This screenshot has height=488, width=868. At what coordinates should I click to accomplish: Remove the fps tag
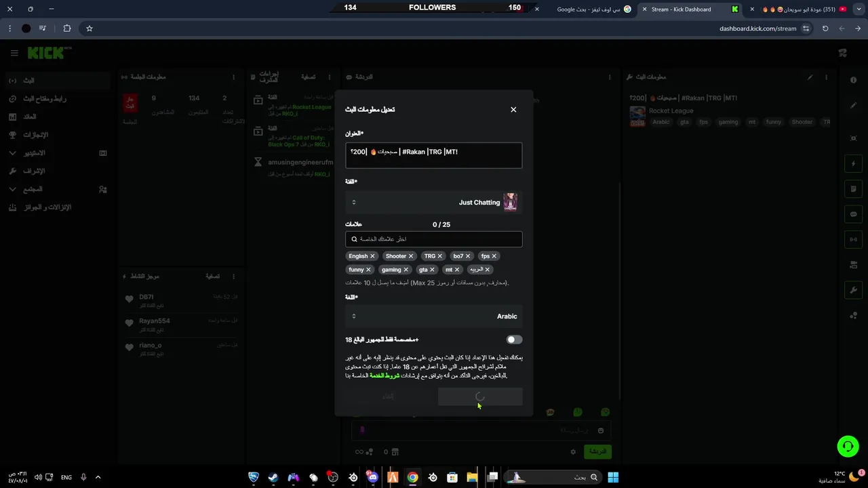[x=494, y=256]
